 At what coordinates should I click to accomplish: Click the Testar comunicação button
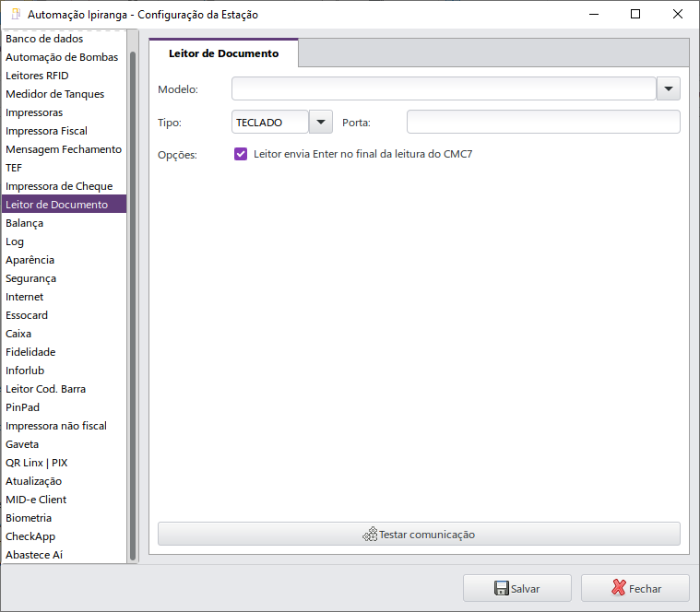419,534
